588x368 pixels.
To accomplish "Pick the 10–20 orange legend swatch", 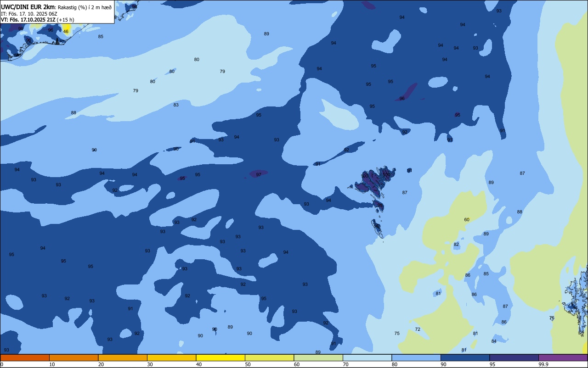I will pyautogui.click(x=73, y=357).
